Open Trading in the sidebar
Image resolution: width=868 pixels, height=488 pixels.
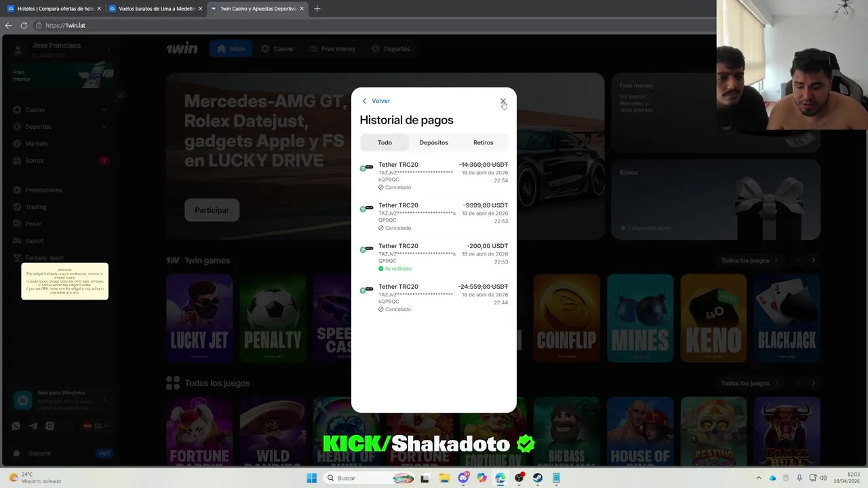tap(36, 207)
